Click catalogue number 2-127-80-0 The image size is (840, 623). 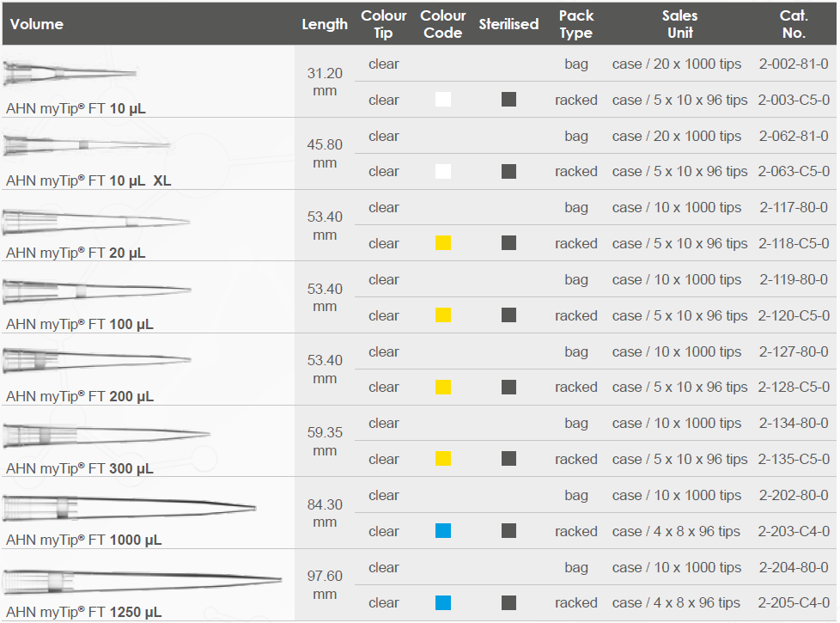pyautogui.click(x=794, y=351)
